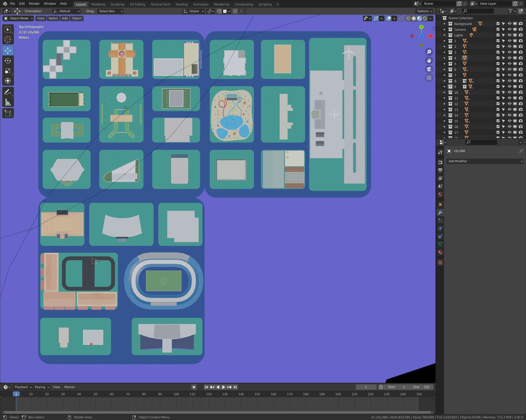Screen dimensions: 526x420
Task: Open the Material properties tab
Action: coord(440,252)
